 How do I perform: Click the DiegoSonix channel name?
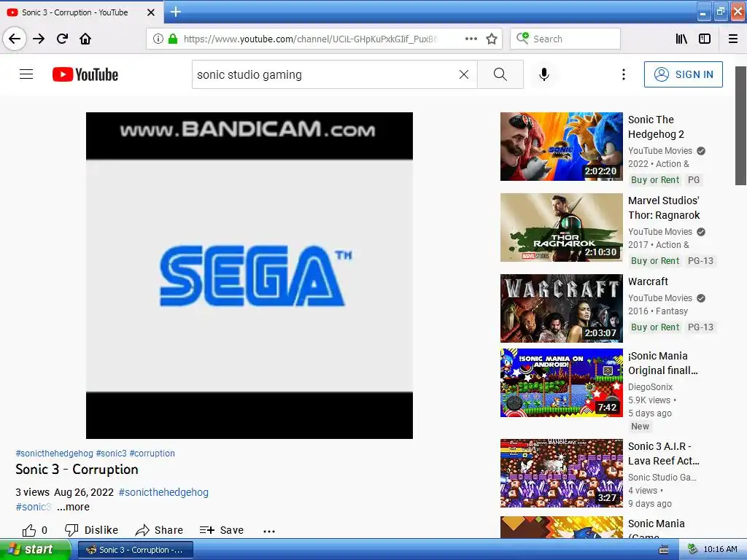pyautogui.click(x=650, y=387)
